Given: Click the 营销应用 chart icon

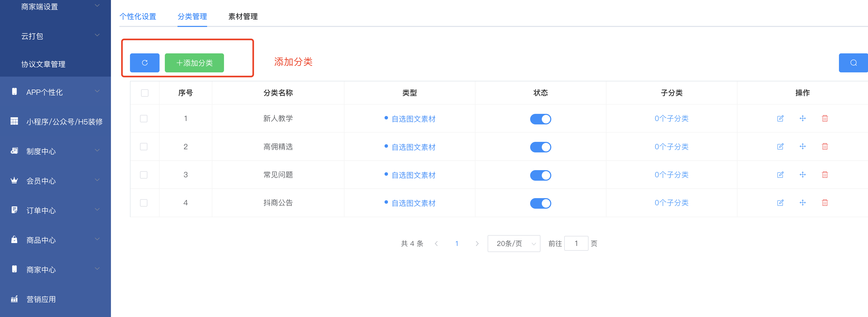Looking at the screenshot, I should (x=14, y=299).
